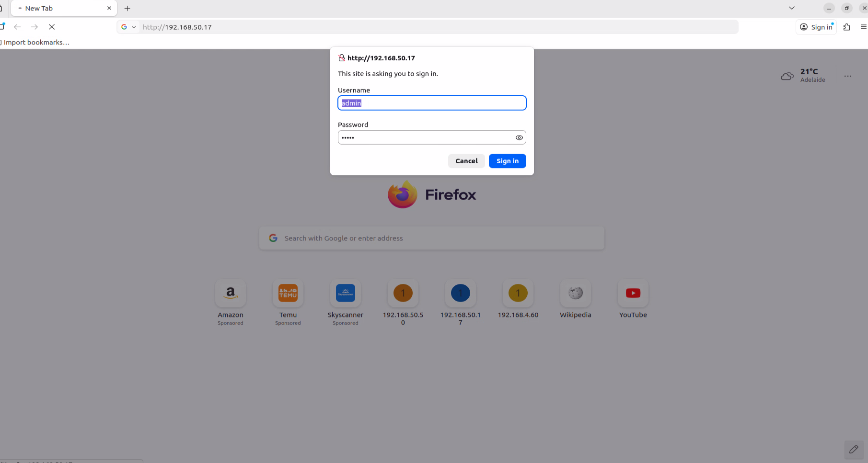
Task: Open the Firefox hamburger application menu
Action: click(x=863, y=27)
